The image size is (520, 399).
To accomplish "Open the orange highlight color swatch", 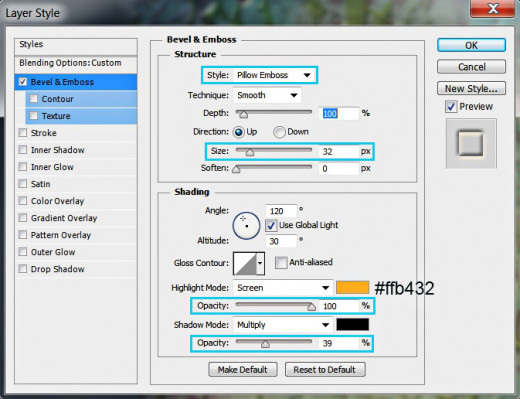I will 352,288.
